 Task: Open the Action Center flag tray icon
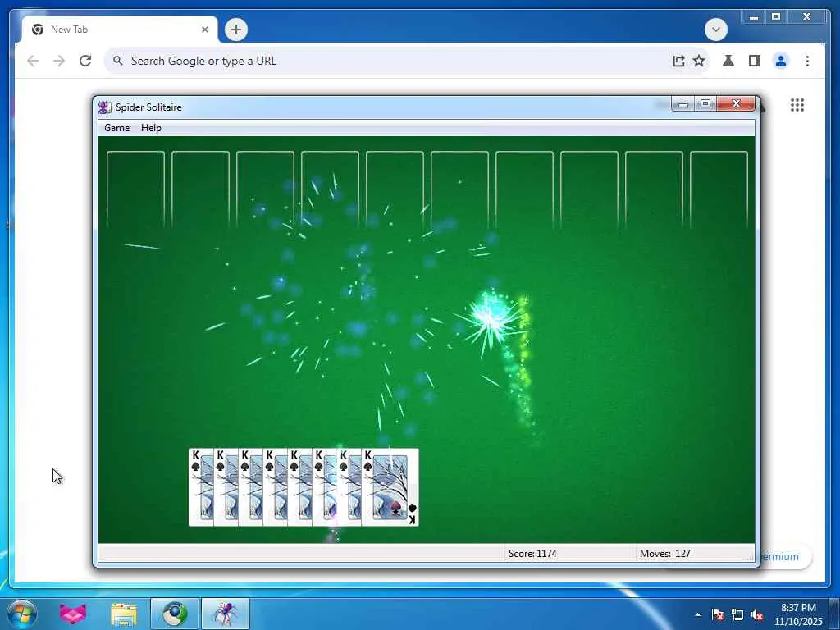coord(717,615)
